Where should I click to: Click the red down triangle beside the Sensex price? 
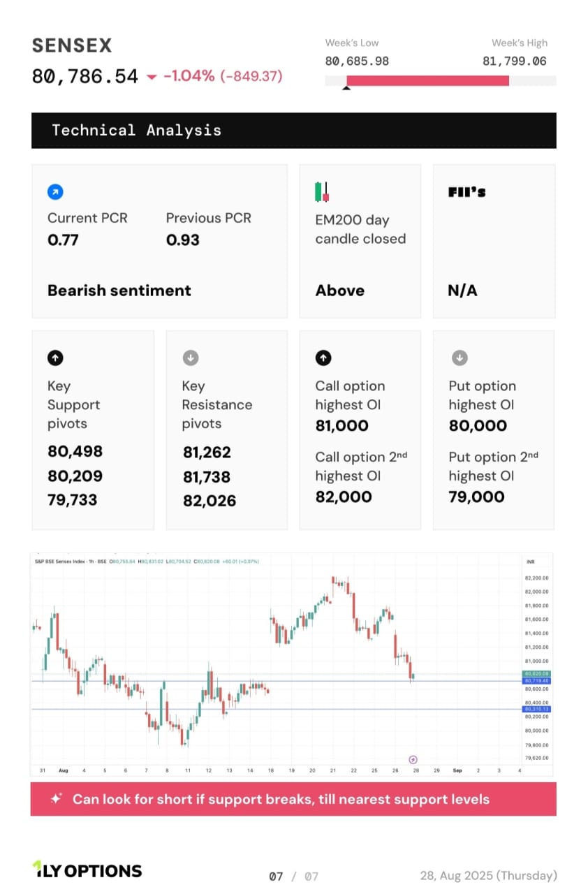(x=152, y=77)
